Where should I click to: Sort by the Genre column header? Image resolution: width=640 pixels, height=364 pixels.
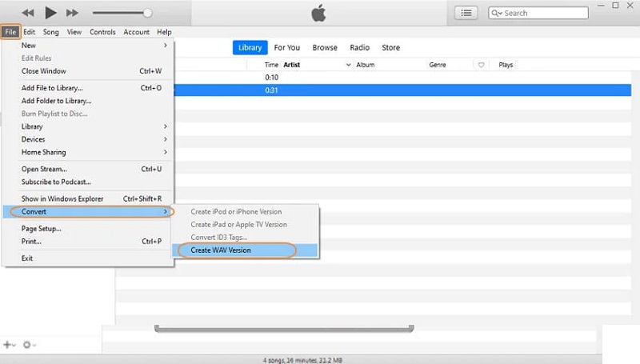(438, 65)
